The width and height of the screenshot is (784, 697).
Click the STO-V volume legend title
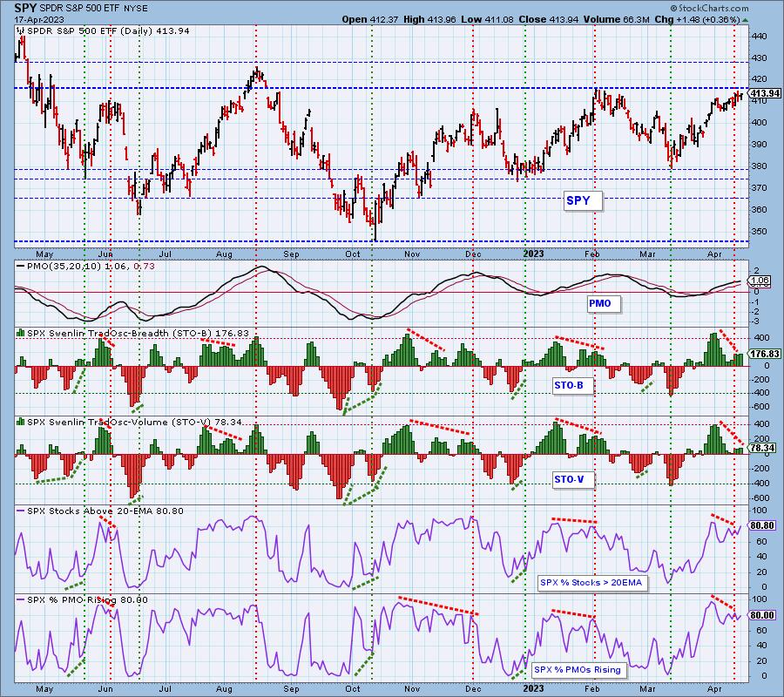pos(135,422)
